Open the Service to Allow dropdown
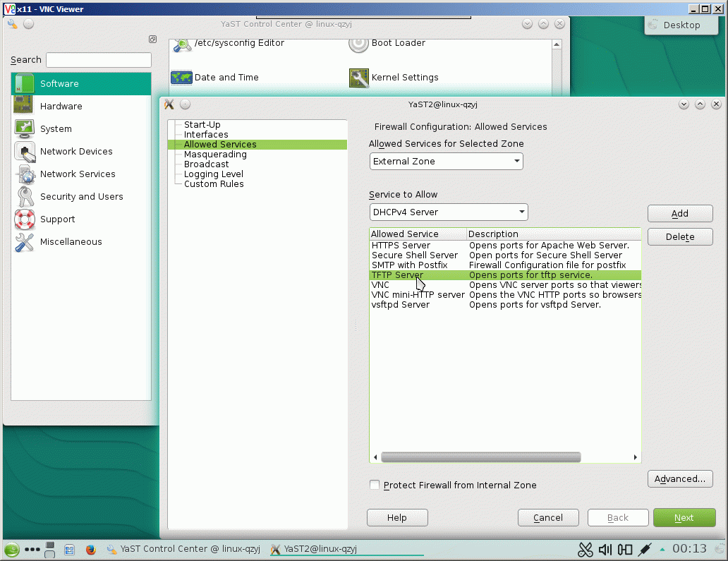The height and width of the screenshot is (561, 728). pos(448,212)
